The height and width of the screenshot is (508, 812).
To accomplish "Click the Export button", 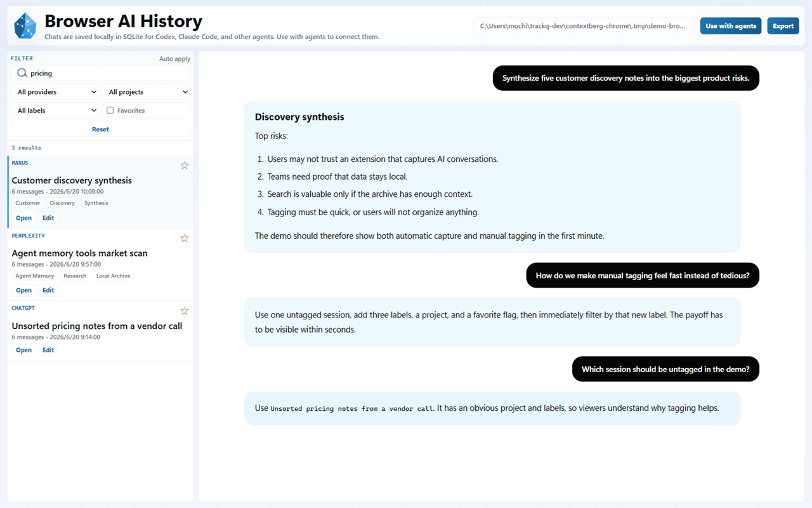I will point(783,26).
